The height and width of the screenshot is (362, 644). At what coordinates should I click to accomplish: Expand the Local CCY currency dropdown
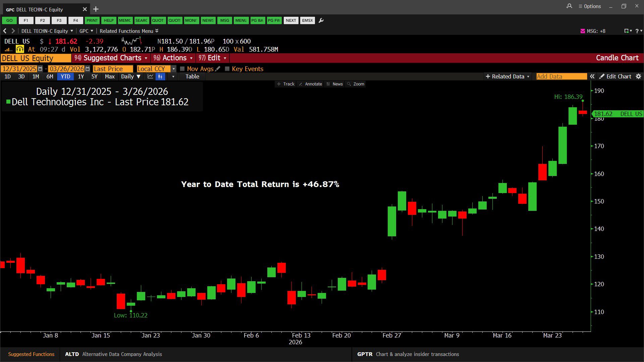click(173, 69)
